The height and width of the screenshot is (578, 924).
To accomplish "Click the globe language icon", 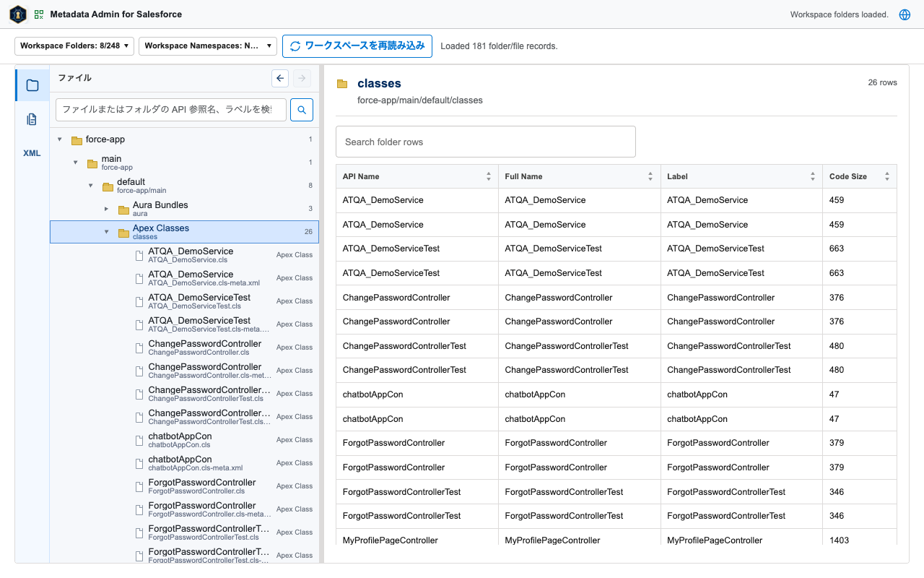I will 905,14.
